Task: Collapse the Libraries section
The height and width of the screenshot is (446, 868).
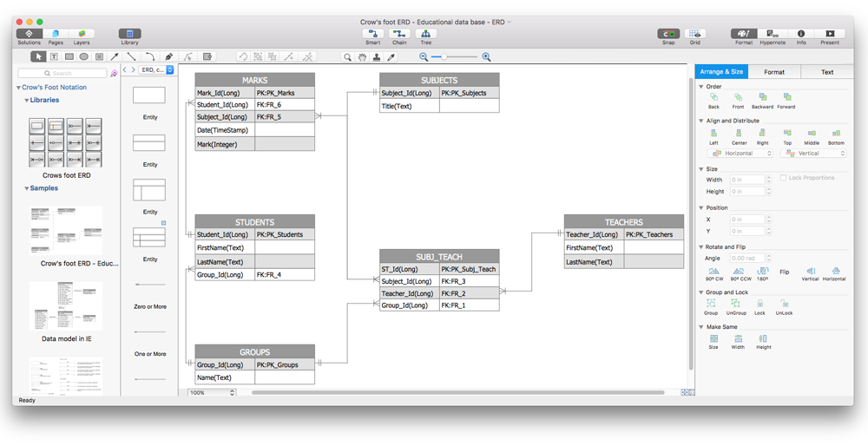Action: [x=26, y=100]
